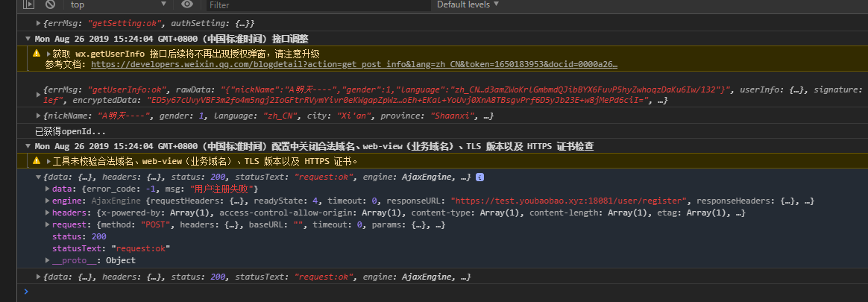Expand the __proto__: Object property

coord(48,260)
